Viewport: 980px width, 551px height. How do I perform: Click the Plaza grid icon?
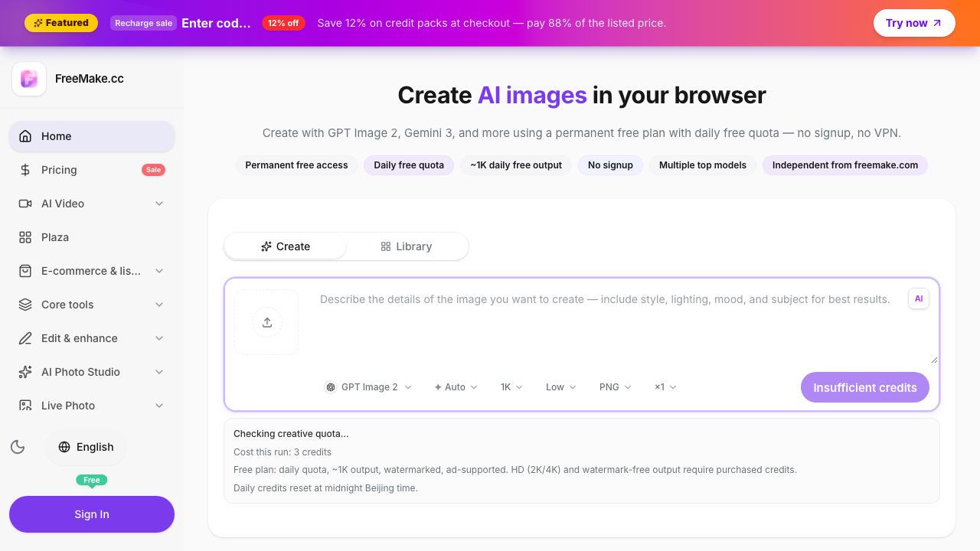[25, 237]
